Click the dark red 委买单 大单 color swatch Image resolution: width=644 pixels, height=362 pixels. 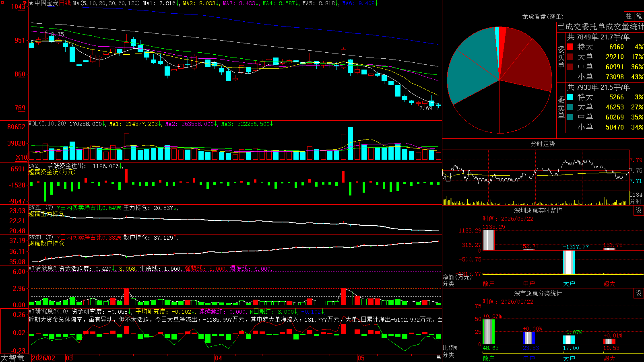point(570,57)
